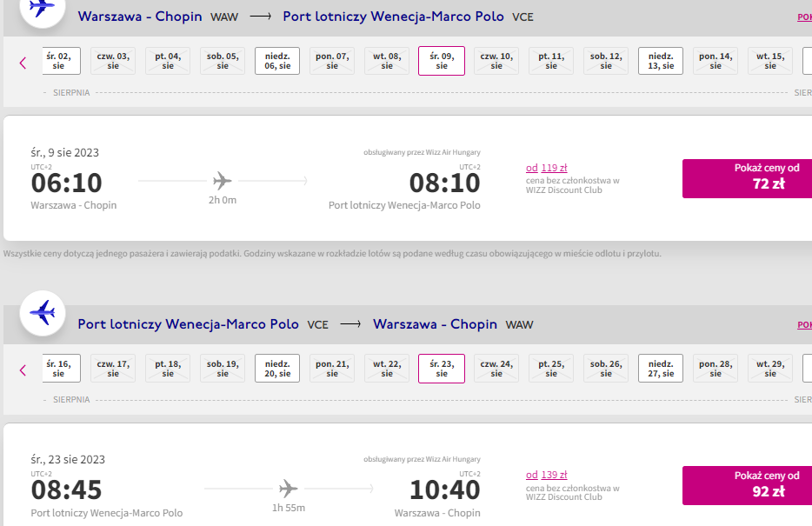The image size is (812, 526).
Task: Choose return date śr. 16, sie
Action: [61, 368]
